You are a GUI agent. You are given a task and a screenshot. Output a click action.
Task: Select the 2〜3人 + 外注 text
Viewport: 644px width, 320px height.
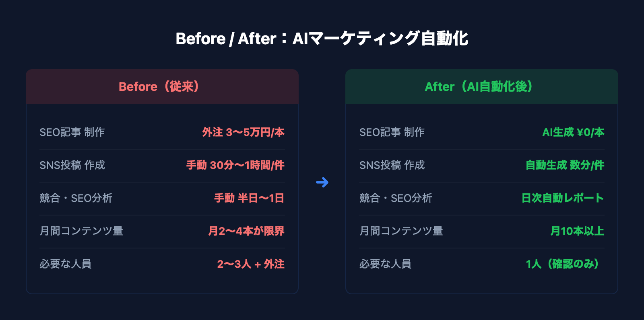[x=250, y=264]
